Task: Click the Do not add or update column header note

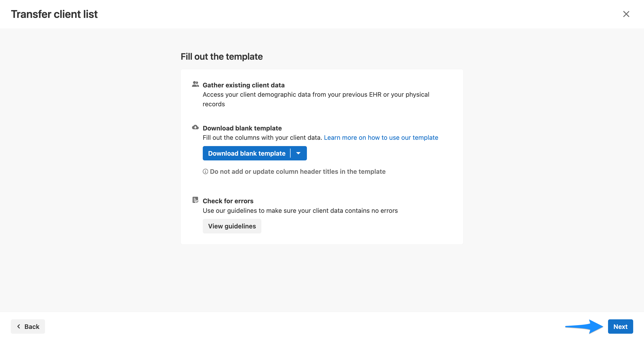Action: [298, 172]
